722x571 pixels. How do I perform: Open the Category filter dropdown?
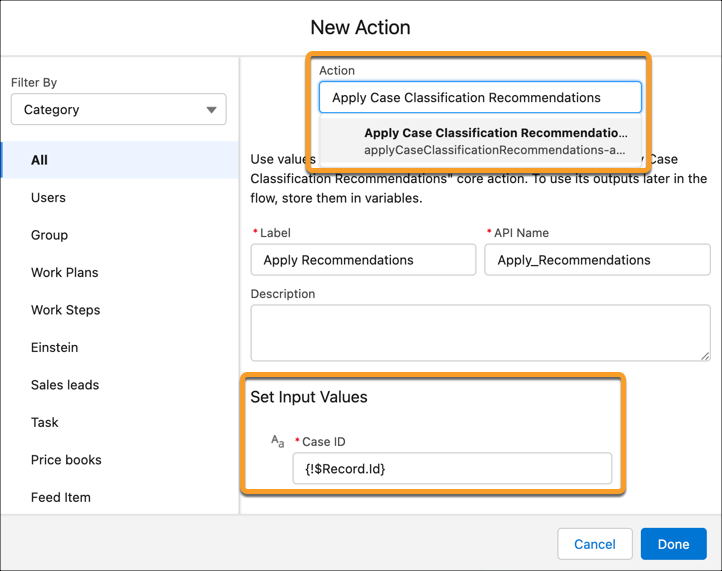pos(118,110)
